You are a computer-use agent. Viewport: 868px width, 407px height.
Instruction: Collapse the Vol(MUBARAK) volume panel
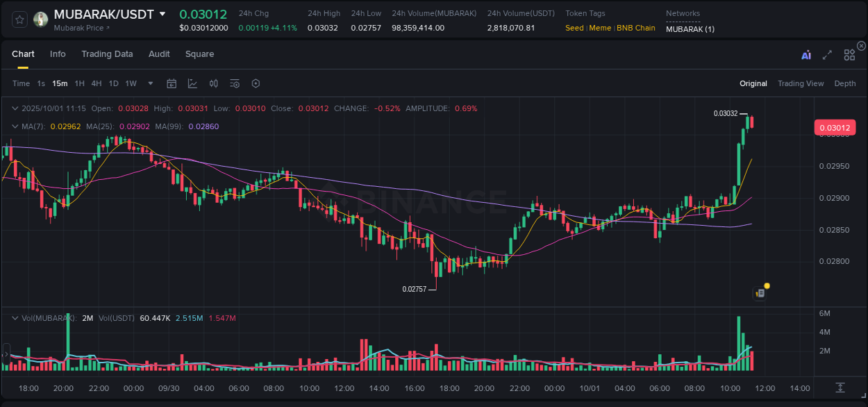tap(15, 318)
